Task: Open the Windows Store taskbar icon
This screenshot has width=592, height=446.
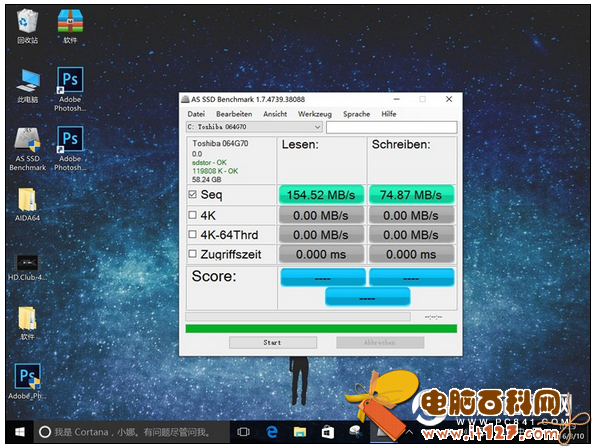Action: (x=328, y=432)
